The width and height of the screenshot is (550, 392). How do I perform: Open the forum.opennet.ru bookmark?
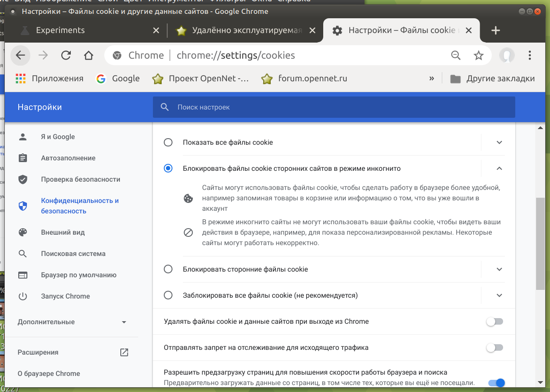[x=304, y=79]
